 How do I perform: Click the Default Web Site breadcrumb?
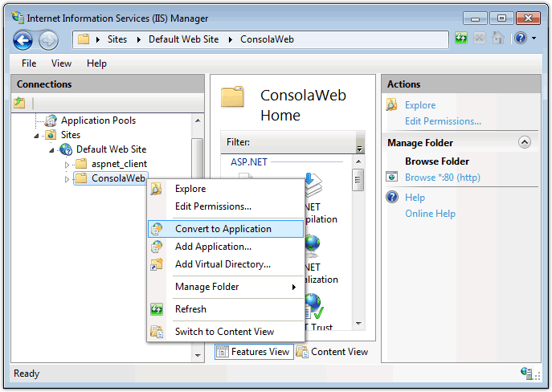[183, 39]
